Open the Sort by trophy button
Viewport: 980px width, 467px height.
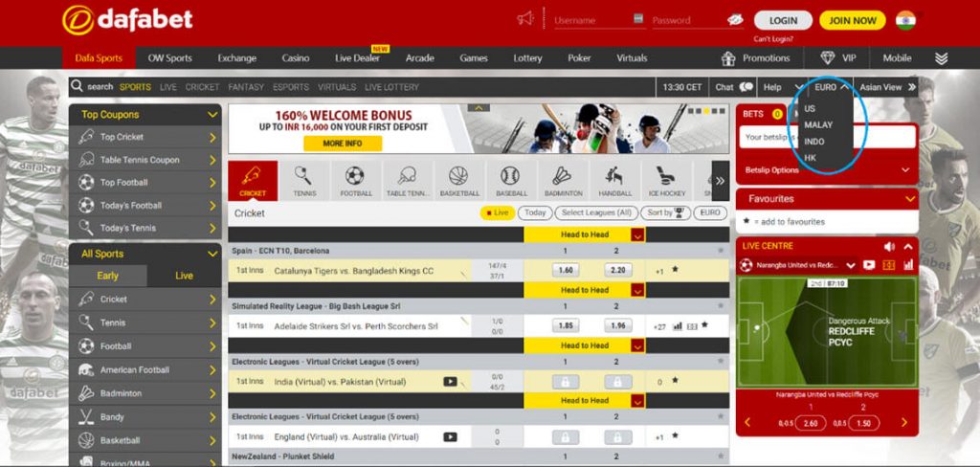tap(666, 212)
